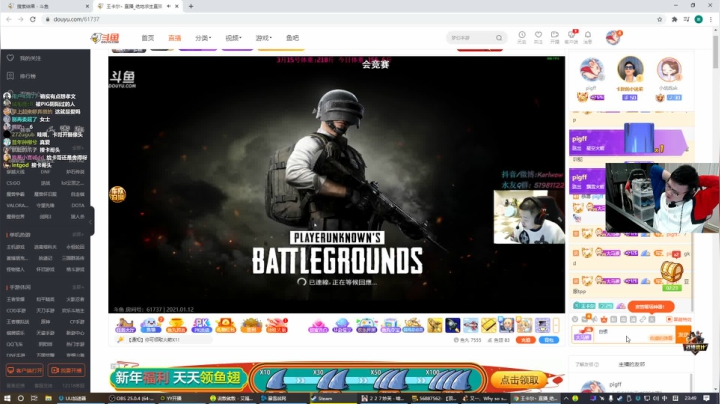Open the PK activity icon
Viewport: 720px width, 404px height.
click(202, 325)
